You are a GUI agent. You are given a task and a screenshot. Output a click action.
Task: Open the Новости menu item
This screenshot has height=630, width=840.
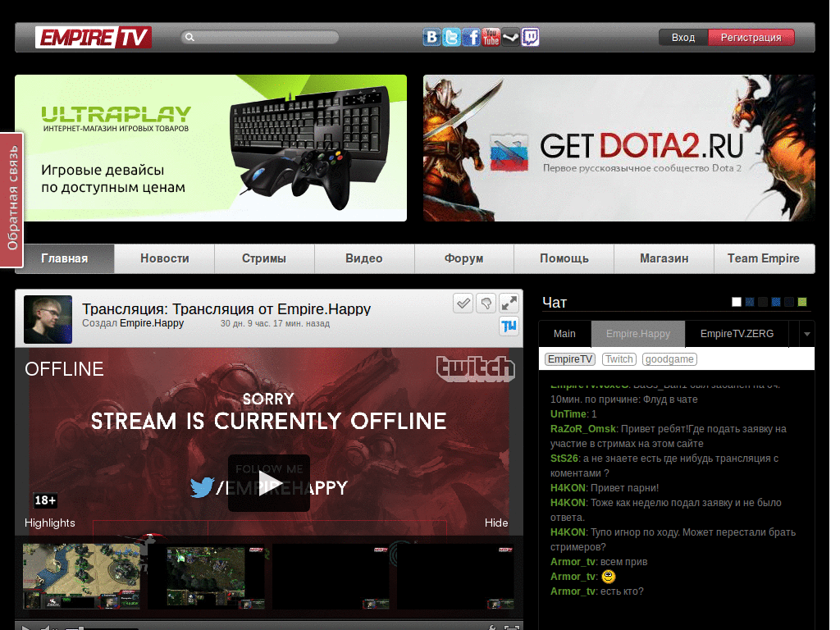164,258
